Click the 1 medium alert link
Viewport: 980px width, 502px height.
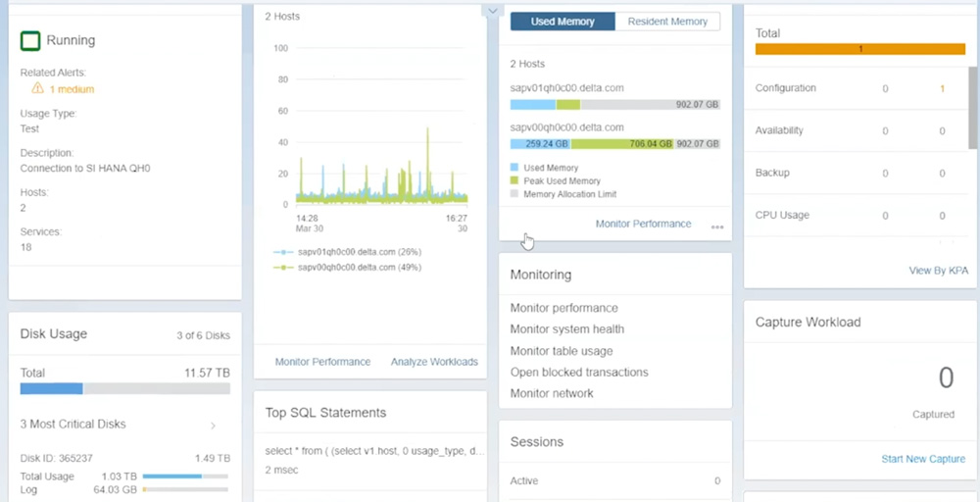[72, 89]
